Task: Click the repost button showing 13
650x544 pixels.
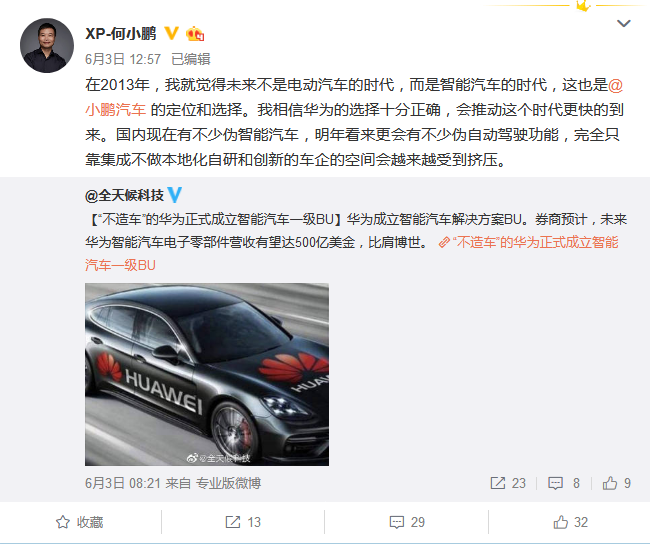Action: pyautogui.click(x=243, y=522)
